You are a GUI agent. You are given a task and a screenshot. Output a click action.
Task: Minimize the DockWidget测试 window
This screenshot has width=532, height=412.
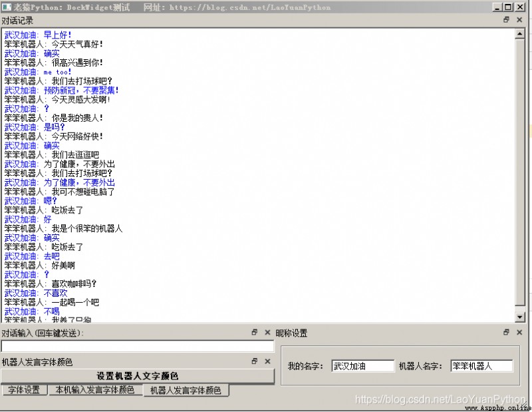tap(497, 7)
